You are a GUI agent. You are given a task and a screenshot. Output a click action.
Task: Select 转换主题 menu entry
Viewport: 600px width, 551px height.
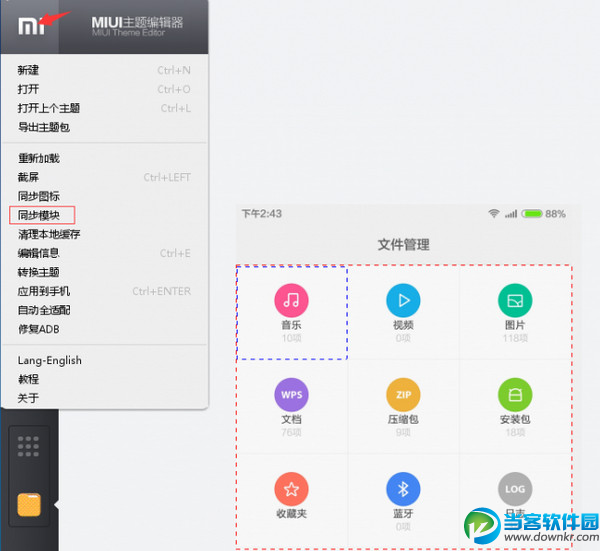(38, 272)
